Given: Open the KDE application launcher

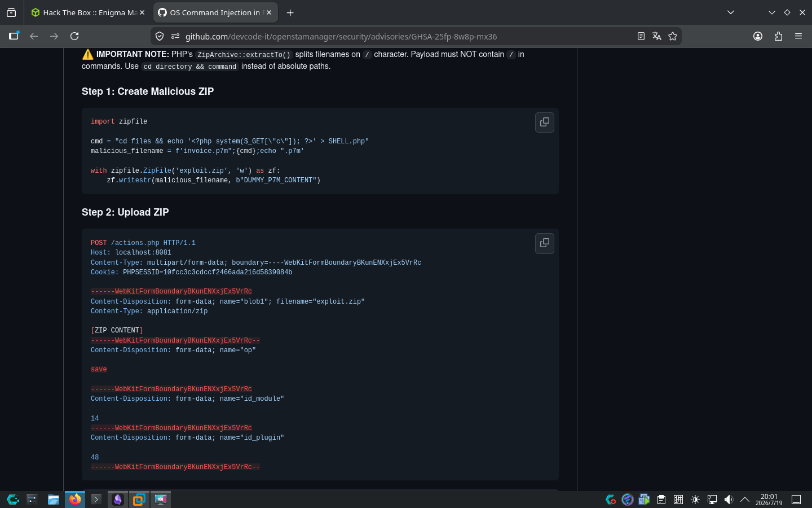Looking at the screenshot, I should 12,500.
